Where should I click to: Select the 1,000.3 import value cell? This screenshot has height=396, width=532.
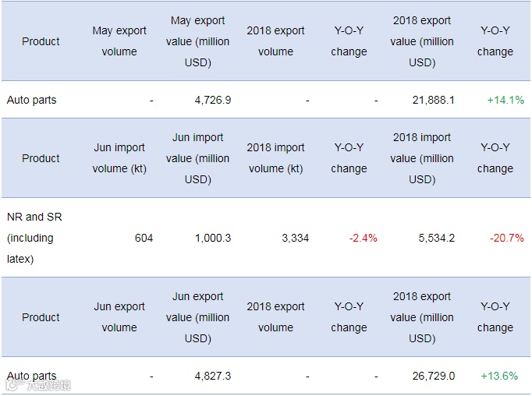(x=213, y=238)
